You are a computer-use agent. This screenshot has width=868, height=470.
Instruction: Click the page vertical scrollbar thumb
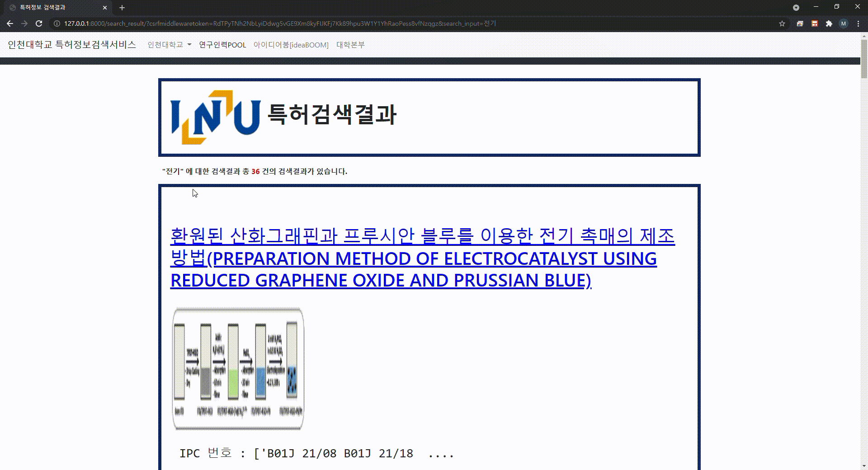(x=864, y=59)
